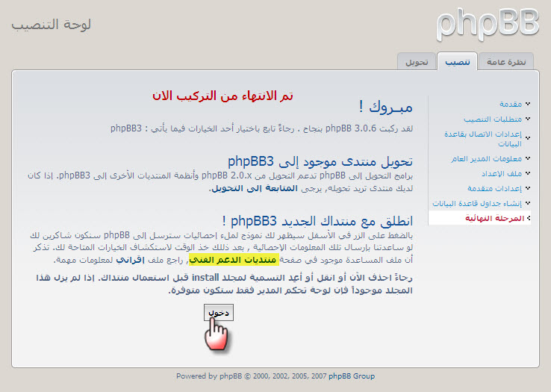
Task: Click the دخول login button
Action: pos(219,312)
